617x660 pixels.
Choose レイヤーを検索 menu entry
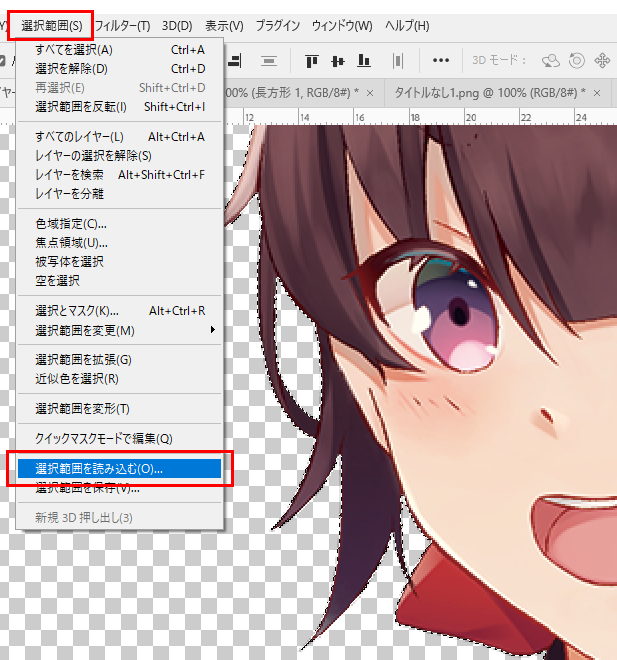point(120,175)
